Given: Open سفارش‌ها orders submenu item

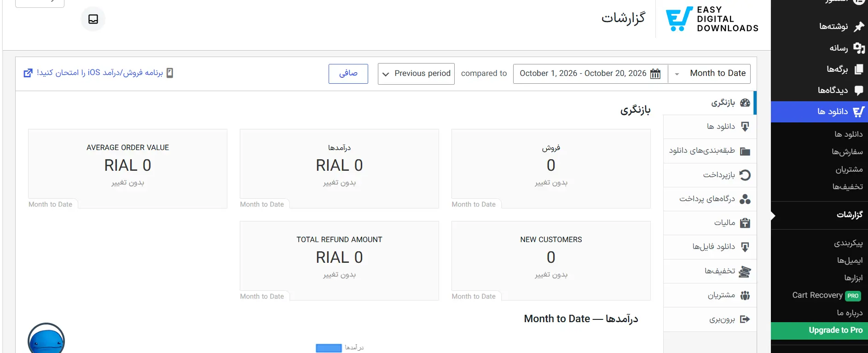Looking at the screenshot, I should click(847, 152).
